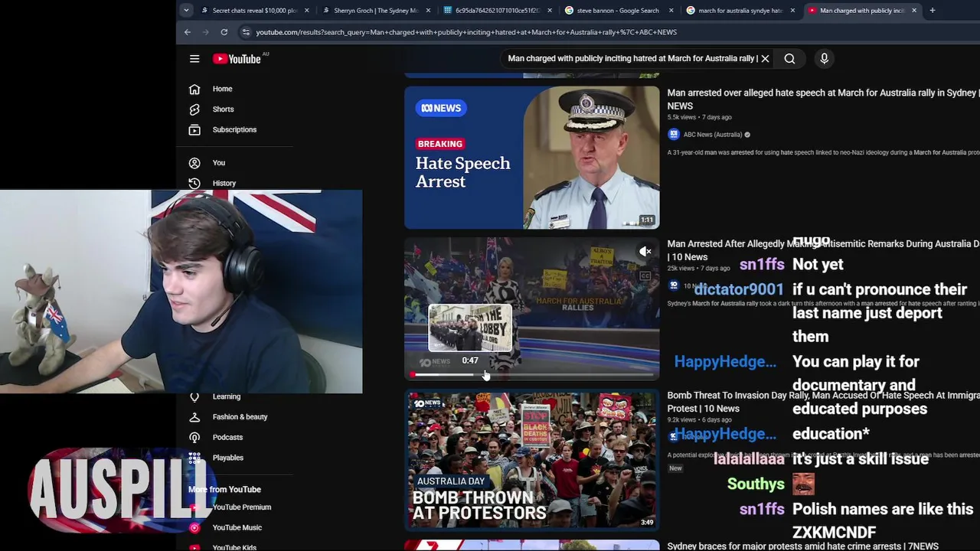Click the YouTube logo
The height and width of the screenshot is (551, 980).
[237, 59]
